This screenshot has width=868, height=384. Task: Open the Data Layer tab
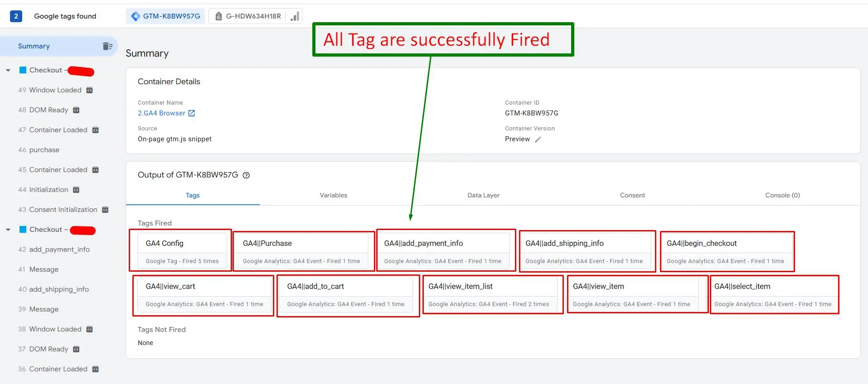pos(484,195)
